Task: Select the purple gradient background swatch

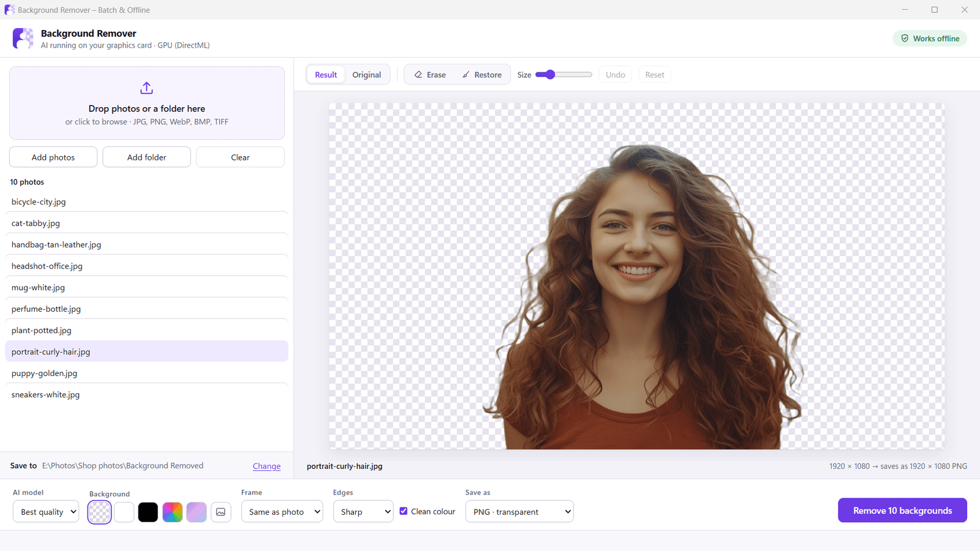Action: tap(197, 512)
